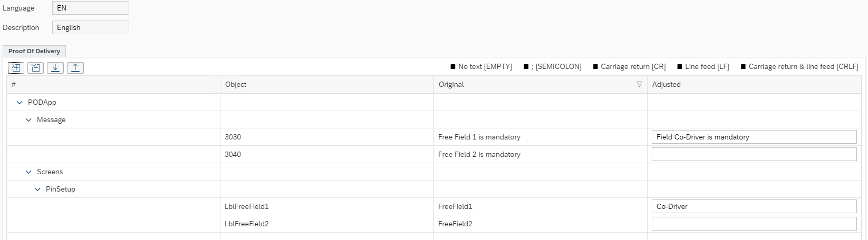Click the upload arrow icon
The height and width of the screenshot is (240, 868).
(75, 68)
